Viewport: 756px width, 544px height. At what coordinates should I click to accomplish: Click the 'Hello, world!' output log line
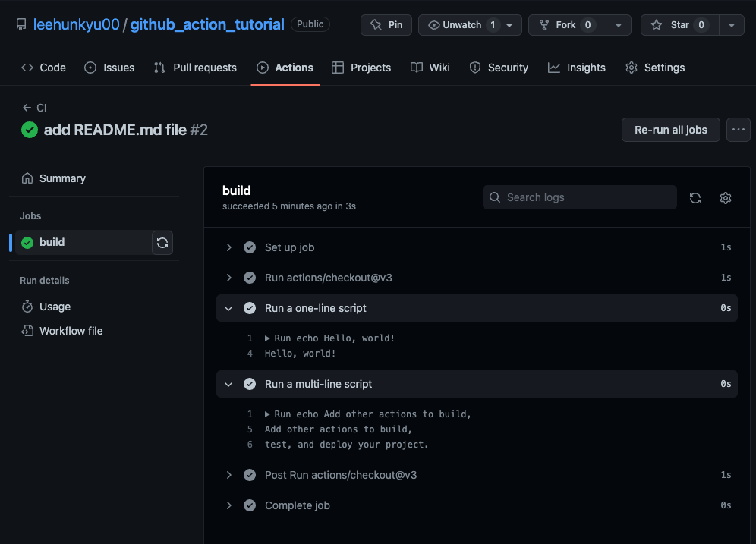click(x=300, y=354)
